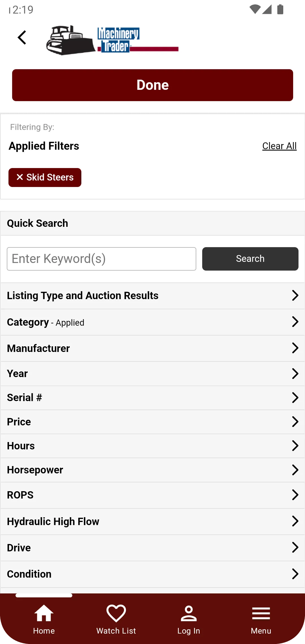
Task: Tap the back arrow icon
Action: coord(22,38)
